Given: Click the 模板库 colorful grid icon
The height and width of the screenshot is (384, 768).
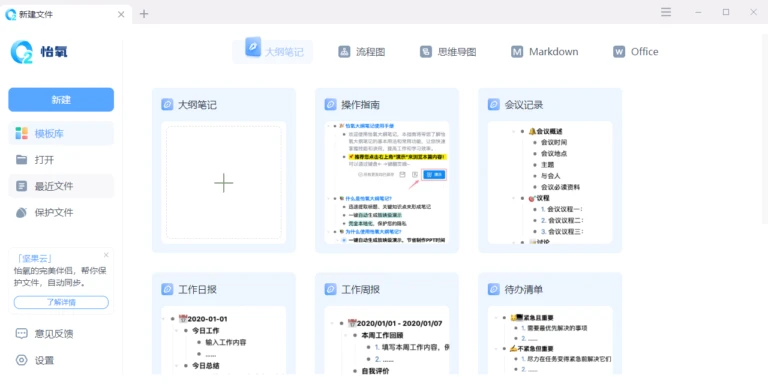Looking at the screenshot, I should tap(21, 133).
